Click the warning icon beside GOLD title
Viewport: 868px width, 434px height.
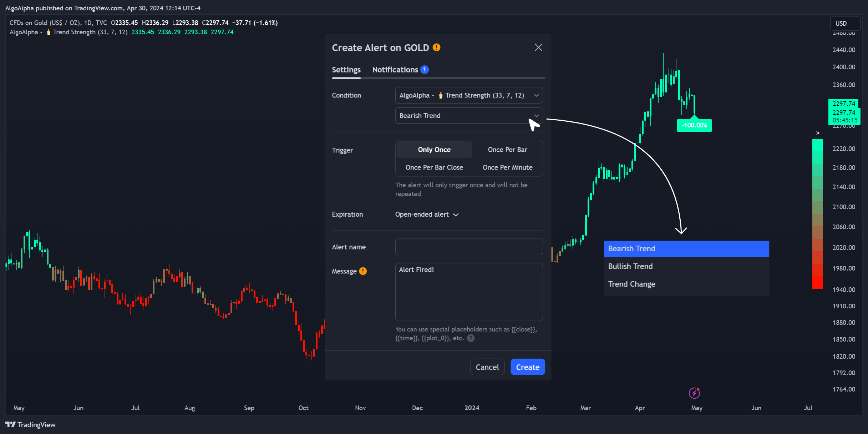pos(436,47)
